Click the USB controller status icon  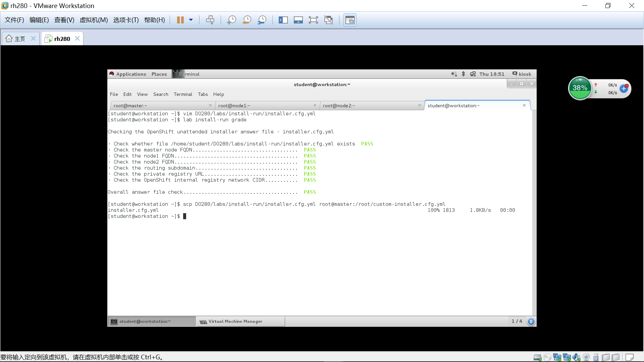coord(596,357)
